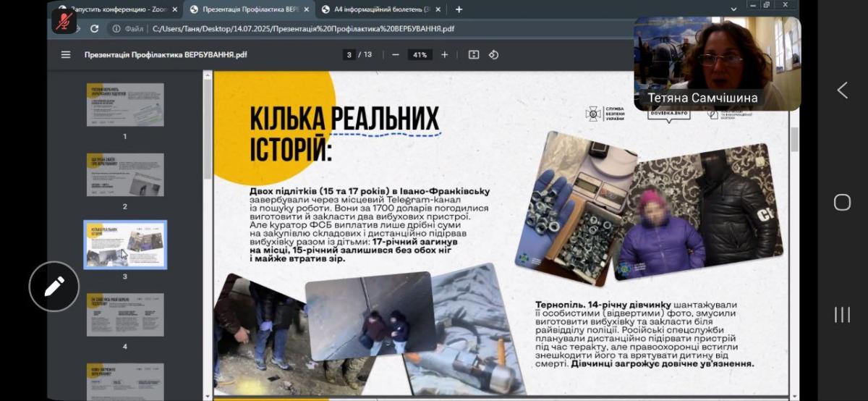Open Android recent apps button
The height and width of the screenshot is (401, 868).
pyautogui.click(x=842, y=314)
